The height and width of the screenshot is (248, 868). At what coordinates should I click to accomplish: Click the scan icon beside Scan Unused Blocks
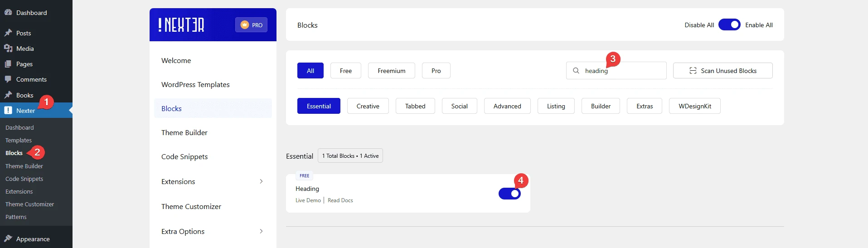(x=693, y=71)
